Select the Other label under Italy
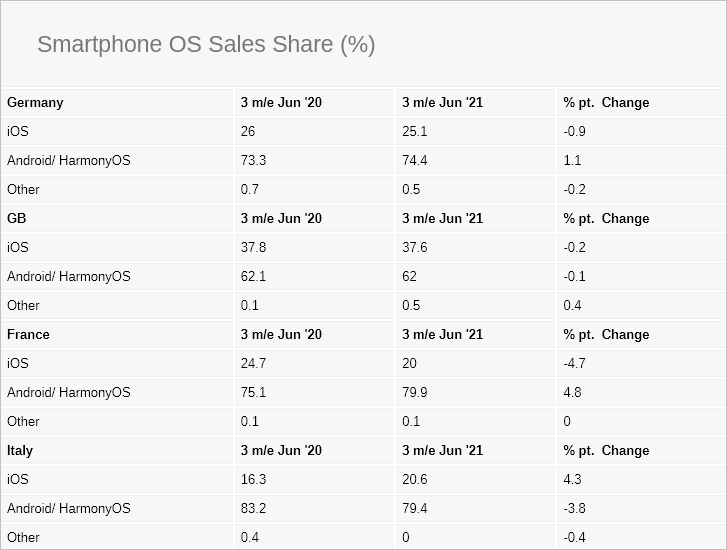Viewport: 727px width, 550px height. [x=23, y=538]
